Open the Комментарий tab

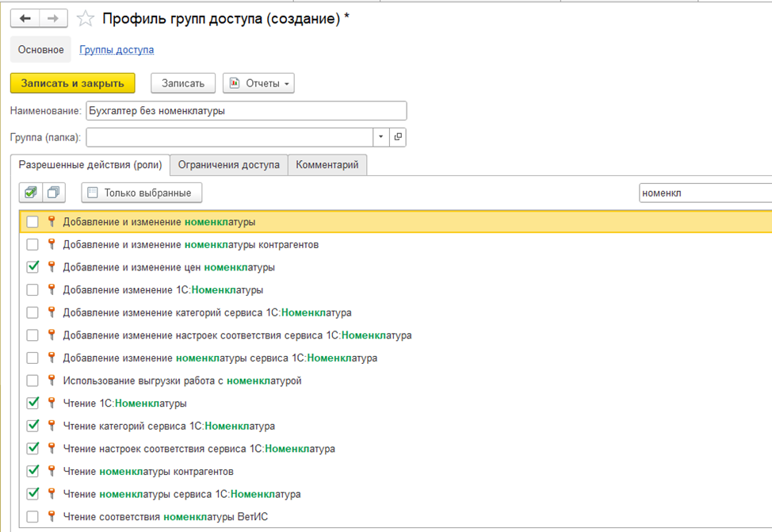pos(327,165)
